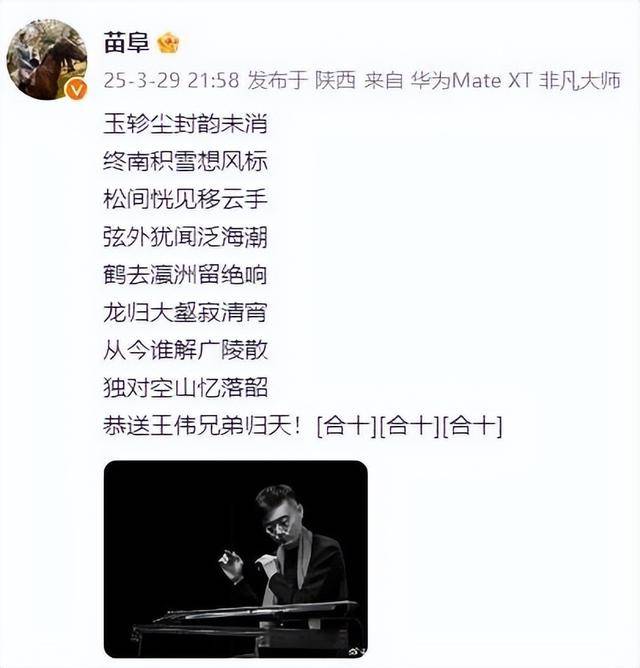Open the username 苗阜 link

[126, 43]
